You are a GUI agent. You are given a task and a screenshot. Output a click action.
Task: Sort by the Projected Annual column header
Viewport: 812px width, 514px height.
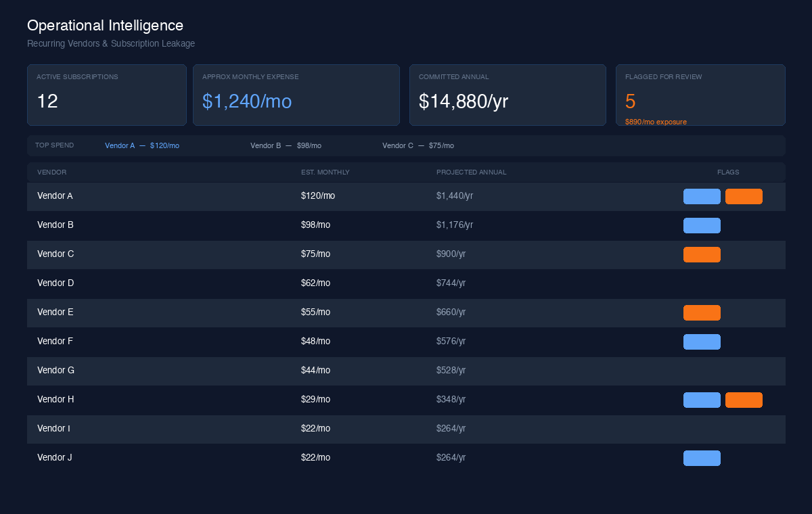(472, 172)
